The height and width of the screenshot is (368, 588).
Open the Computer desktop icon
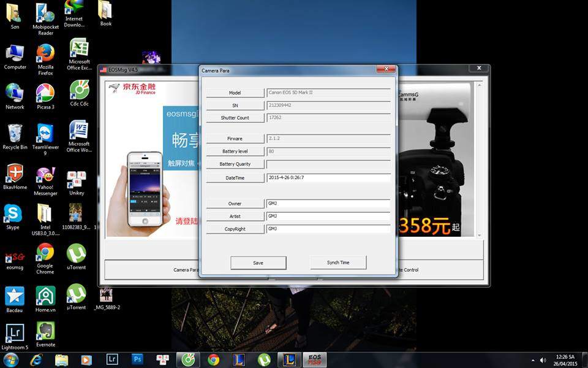[x=15, y=58]
